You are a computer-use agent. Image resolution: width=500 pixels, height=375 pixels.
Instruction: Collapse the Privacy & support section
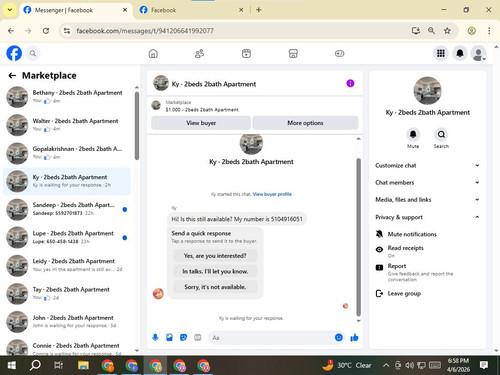click(428, 217)
